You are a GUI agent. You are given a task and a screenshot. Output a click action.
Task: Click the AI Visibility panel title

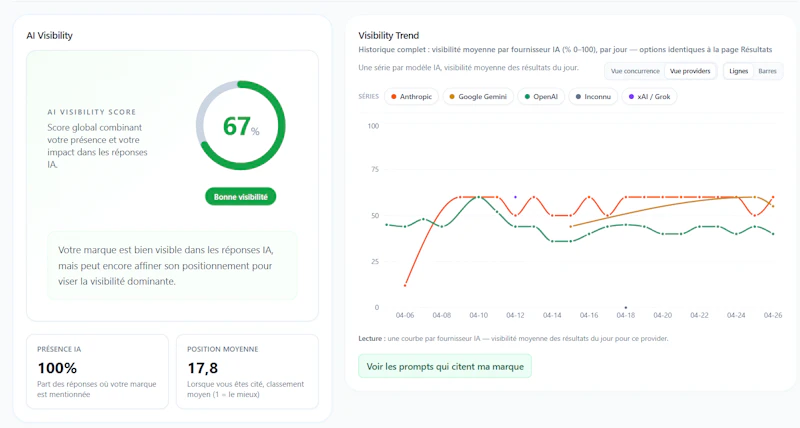pos(49,35)
